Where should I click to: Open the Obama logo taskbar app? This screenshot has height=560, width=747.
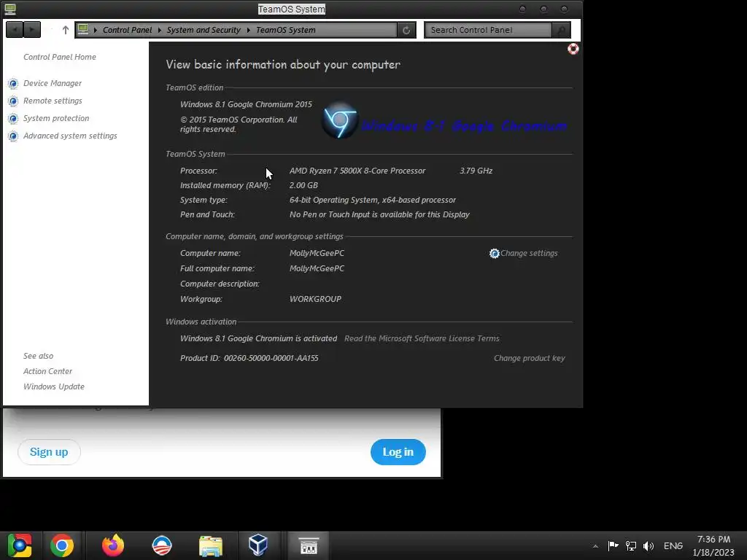click(x=161, y=545)
